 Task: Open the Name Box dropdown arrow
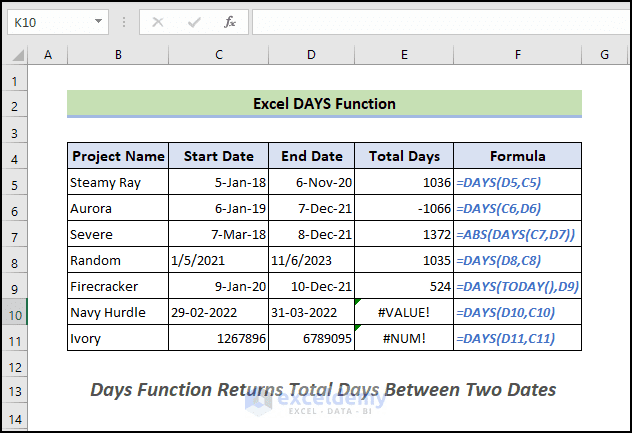[98, 22]
